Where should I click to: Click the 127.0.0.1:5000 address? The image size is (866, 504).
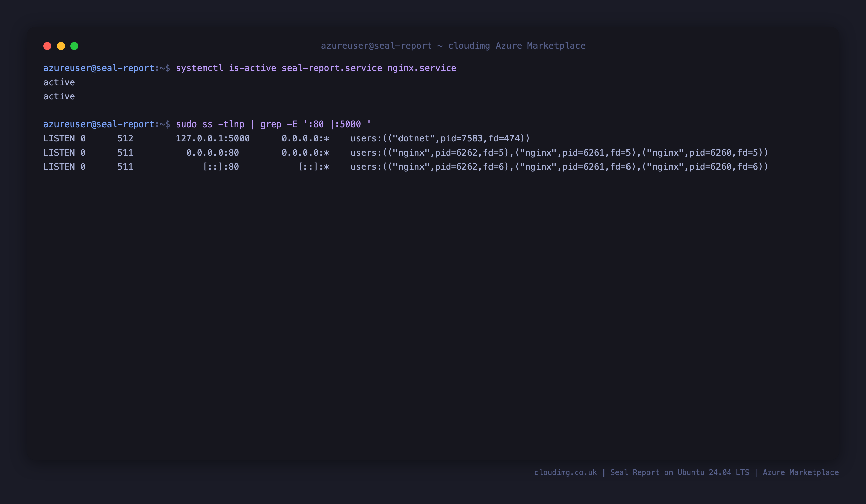213,138
